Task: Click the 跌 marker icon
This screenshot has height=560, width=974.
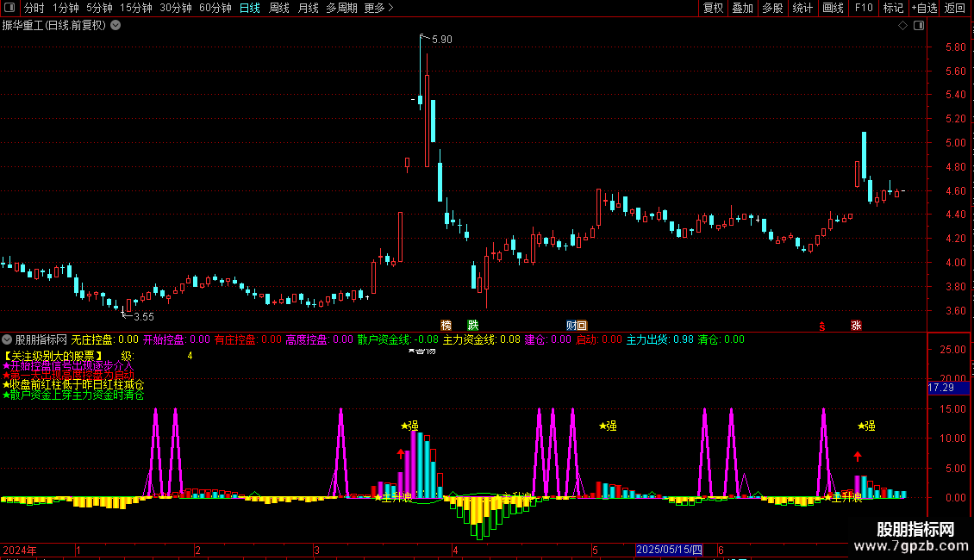Action: [472, 326]
